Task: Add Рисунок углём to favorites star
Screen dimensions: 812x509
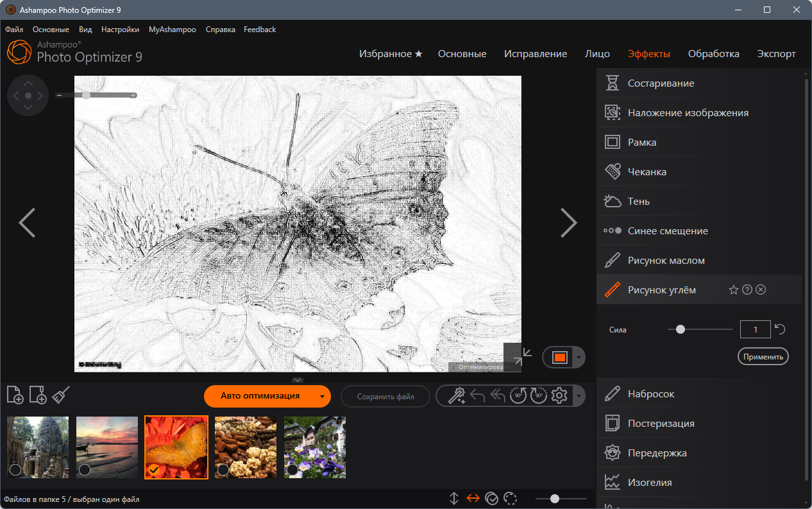Action: (x=734, y=290)
